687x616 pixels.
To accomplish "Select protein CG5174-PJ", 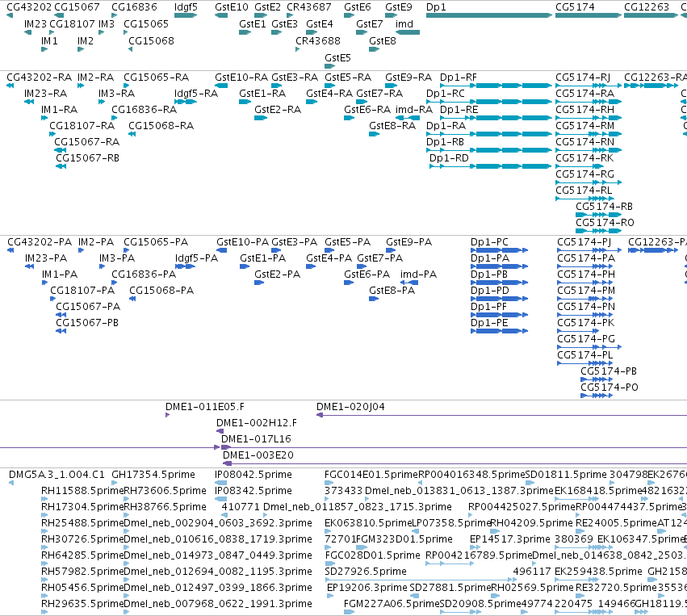I will pyautogui.click(x=589, y=250).
